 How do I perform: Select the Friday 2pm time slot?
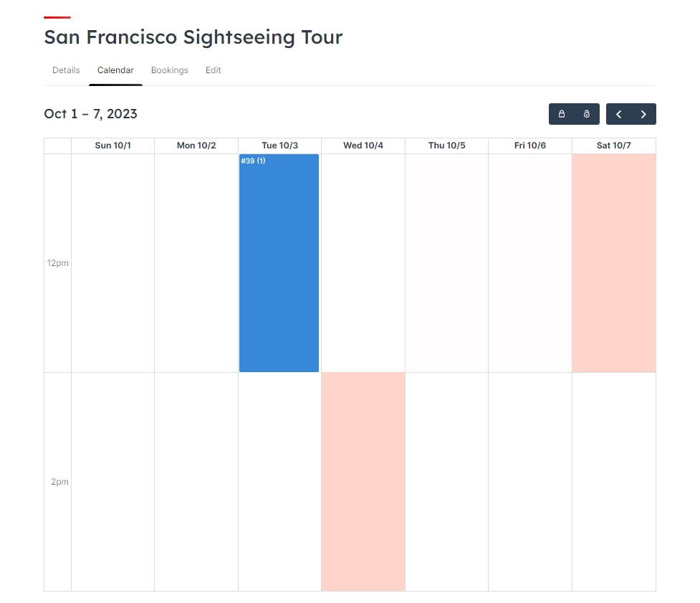[x=530, y=481]
